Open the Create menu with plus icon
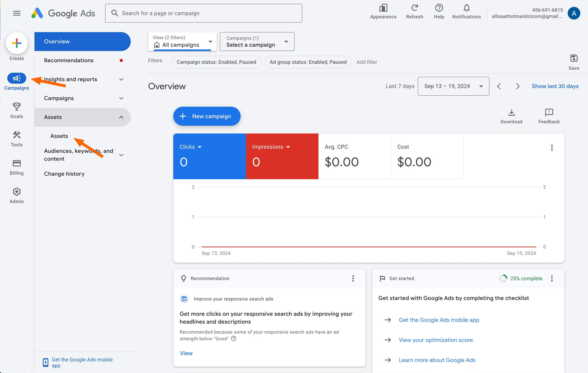 (16, 43)
